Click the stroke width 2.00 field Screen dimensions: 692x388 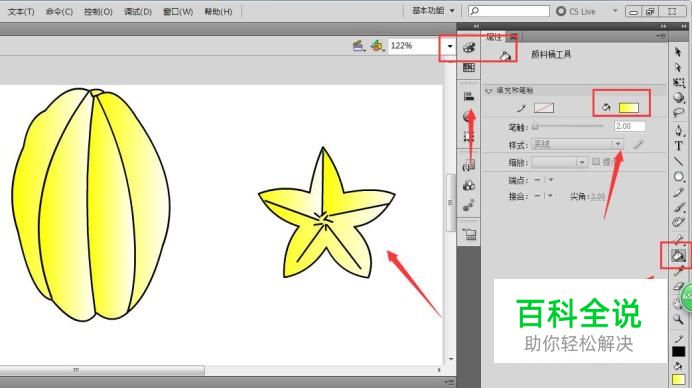[629, 126]
